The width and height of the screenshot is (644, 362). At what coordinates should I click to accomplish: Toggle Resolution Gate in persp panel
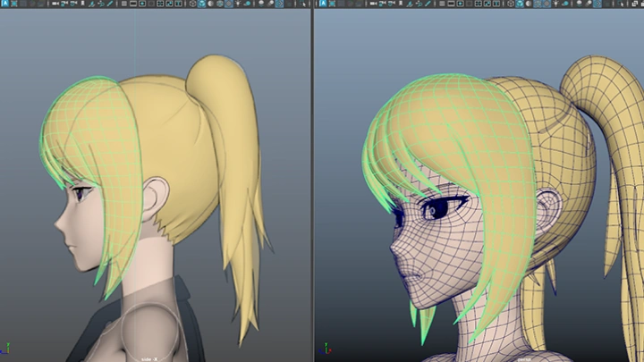[460, 4]
